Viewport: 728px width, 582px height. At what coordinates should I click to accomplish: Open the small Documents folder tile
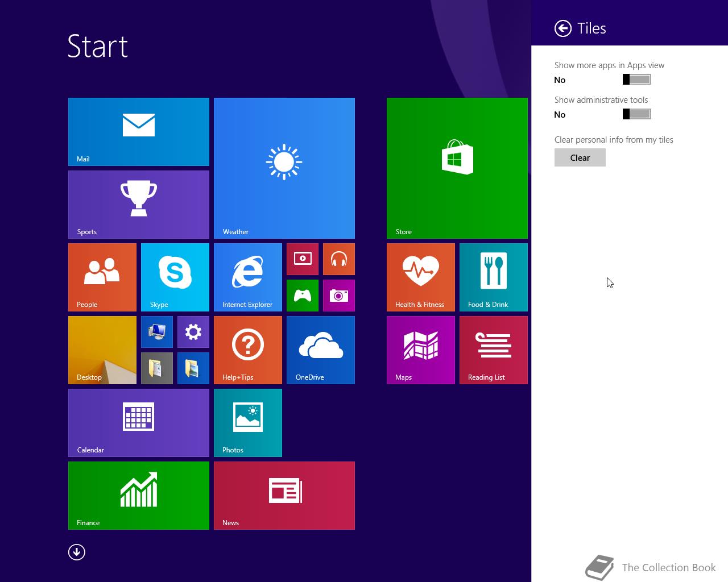pos(157,368)
